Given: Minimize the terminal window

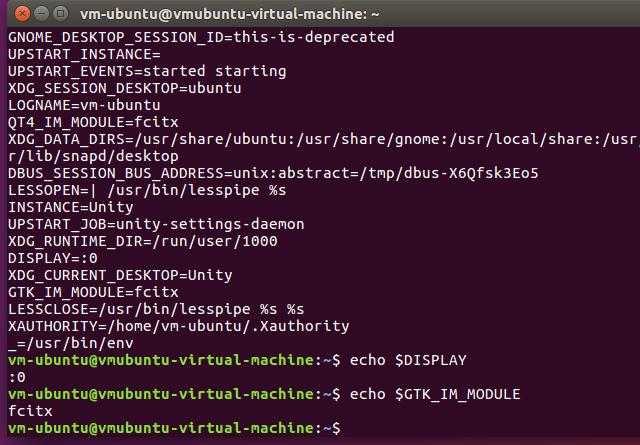Looking at the screenshot, I should (41, 13).
